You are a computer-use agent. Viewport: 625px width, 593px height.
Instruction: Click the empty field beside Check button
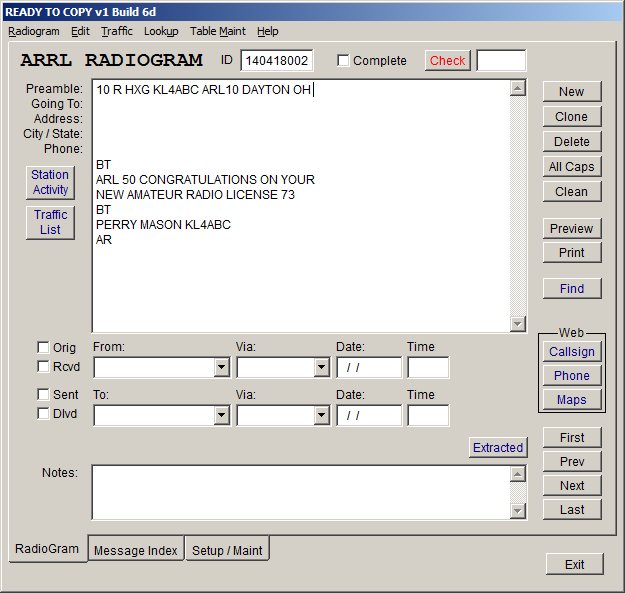pyautogui.click(x=501, y=61)
